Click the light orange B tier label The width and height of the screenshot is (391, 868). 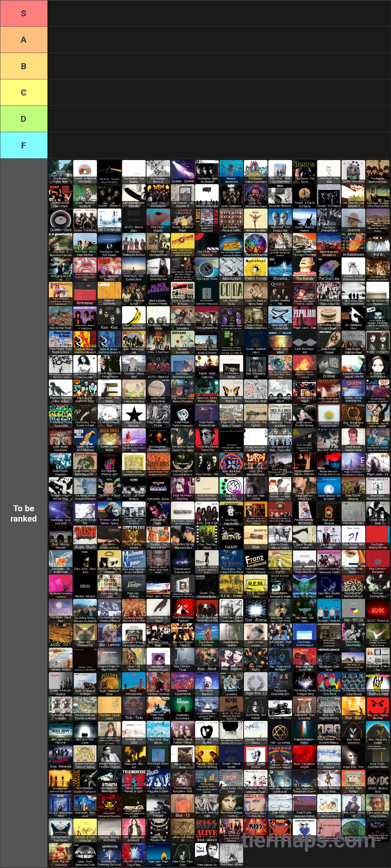click(24, 66)
